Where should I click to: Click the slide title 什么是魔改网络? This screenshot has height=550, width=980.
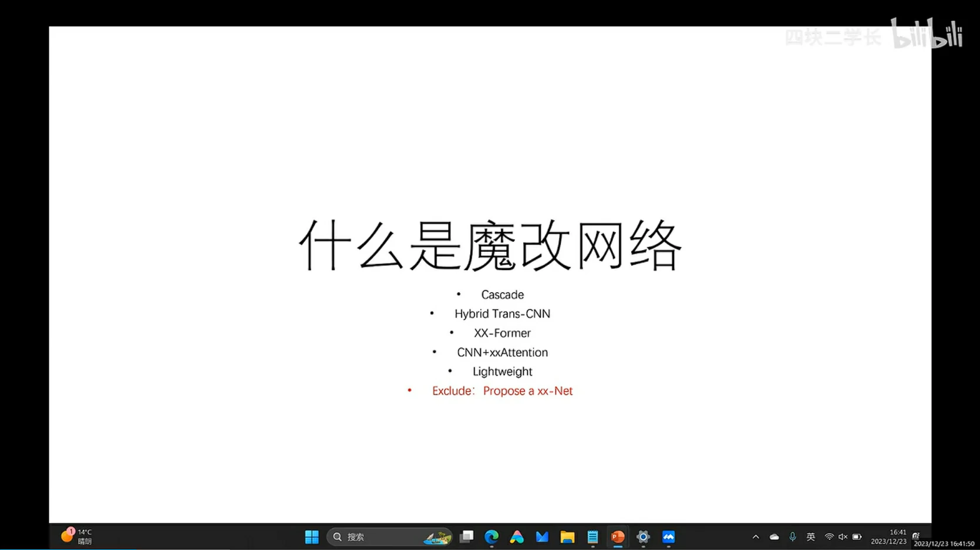(490, 245)
